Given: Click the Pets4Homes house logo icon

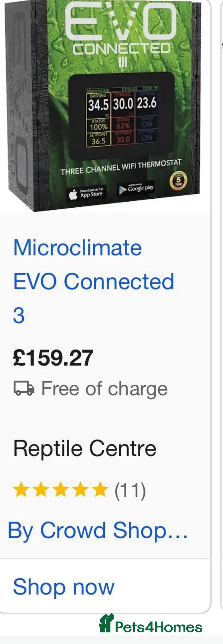Looking at the screenshot, I should [x=106, y=623].
